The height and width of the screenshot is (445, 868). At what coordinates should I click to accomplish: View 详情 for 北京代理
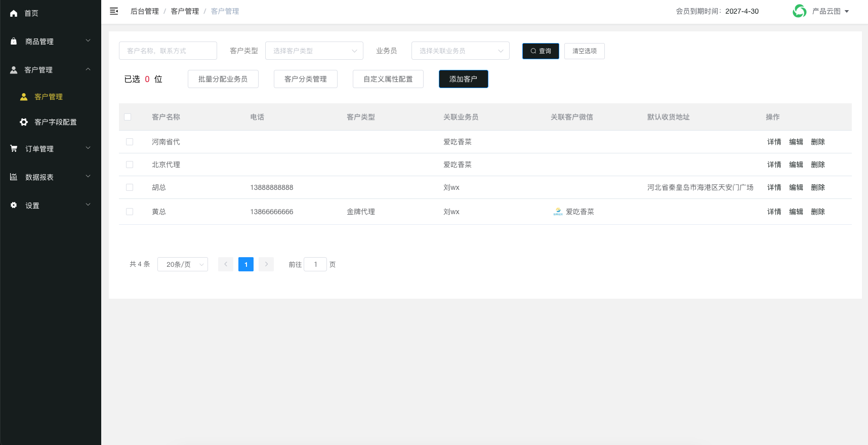point(774,165)
